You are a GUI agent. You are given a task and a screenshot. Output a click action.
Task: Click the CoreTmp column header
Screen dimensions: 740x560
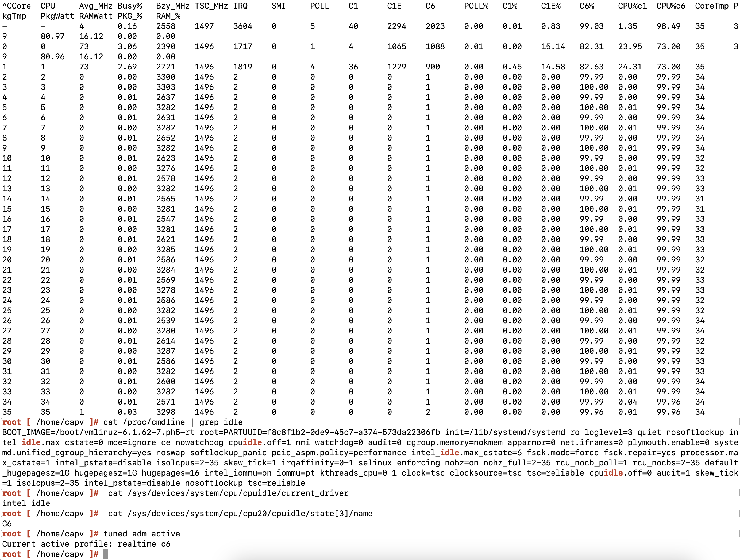[x=712, y=6]
